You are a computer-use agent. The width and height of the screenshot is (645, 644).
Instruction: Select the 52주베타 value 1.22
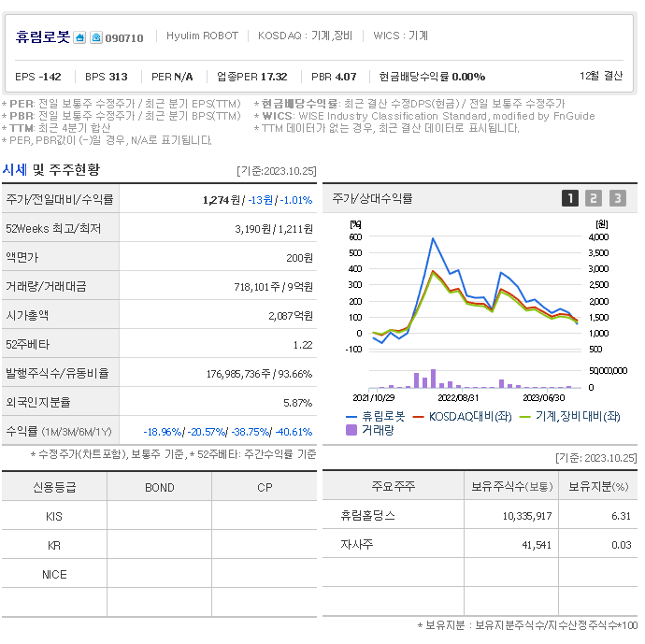tap(303, 345)
